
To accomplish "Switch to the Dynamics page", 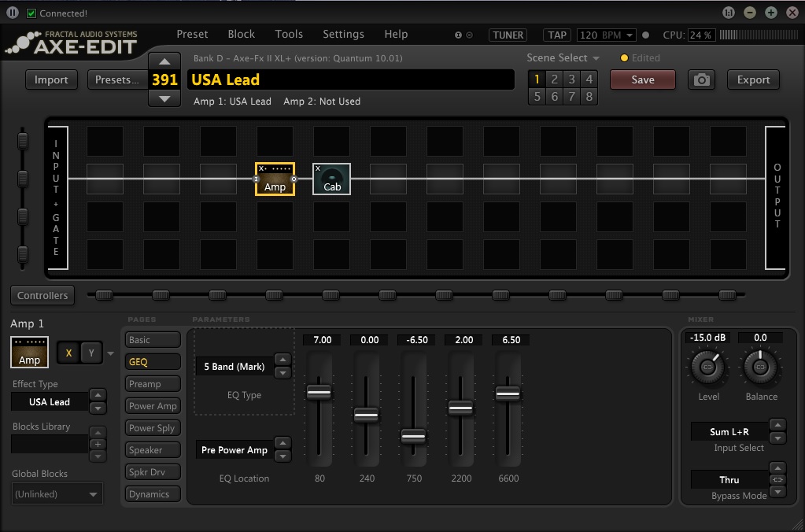I will pos(153,494).
